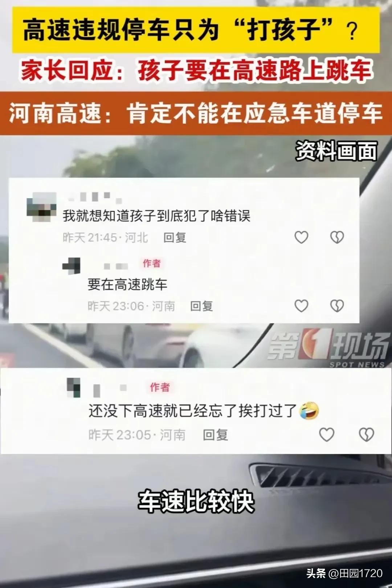This screenshot has height=588, width=392.
Task: Tap the broken heart on the reply "要在高速跳车"
Action: [337, 306]
